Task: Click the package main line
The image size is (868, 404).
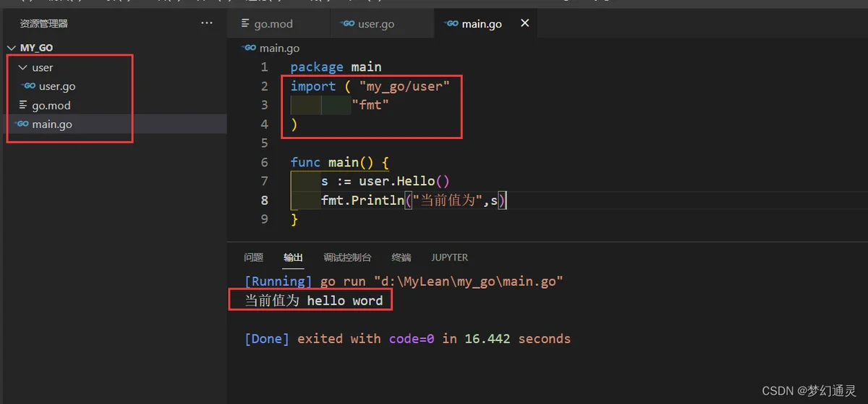Action: [336, 67]
